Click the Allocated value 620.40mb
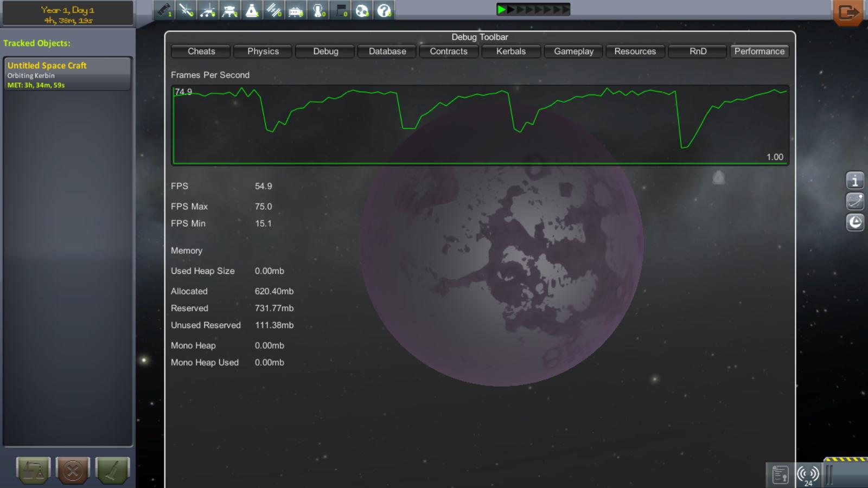Viewport: 868px width, 488px height. click(275, 291)
